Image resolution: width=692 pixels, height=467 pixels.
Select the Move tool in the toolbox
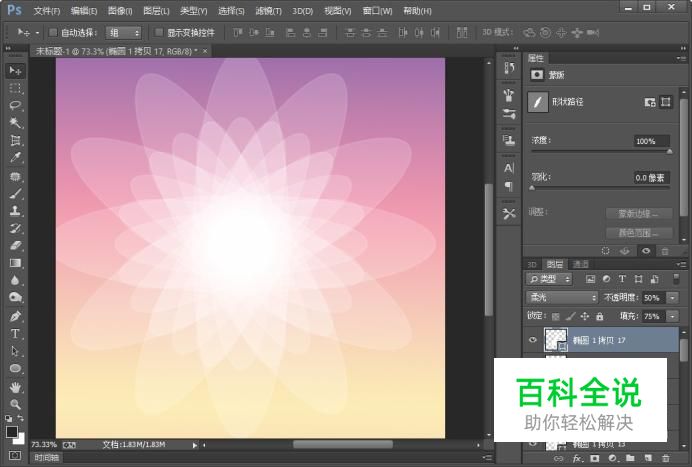click(15, 71)
